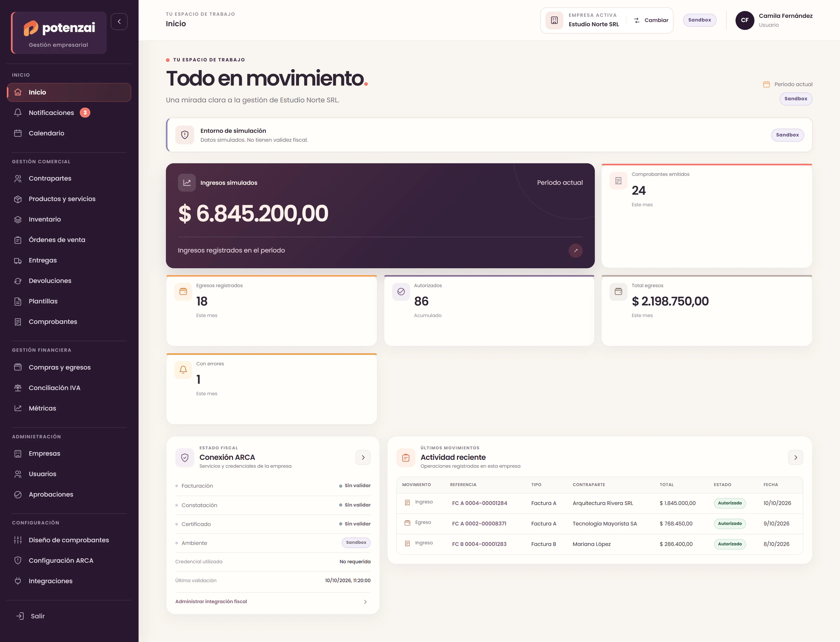Click the Devoluciones refresh icon
The image size is (840, 642).
point(18,281)
